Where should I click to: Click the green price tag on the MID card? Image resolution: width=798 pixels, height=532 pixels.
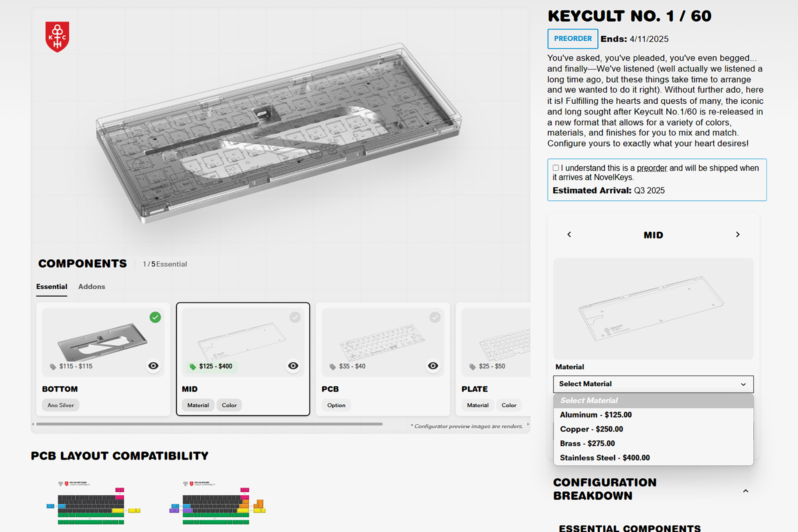193,366
